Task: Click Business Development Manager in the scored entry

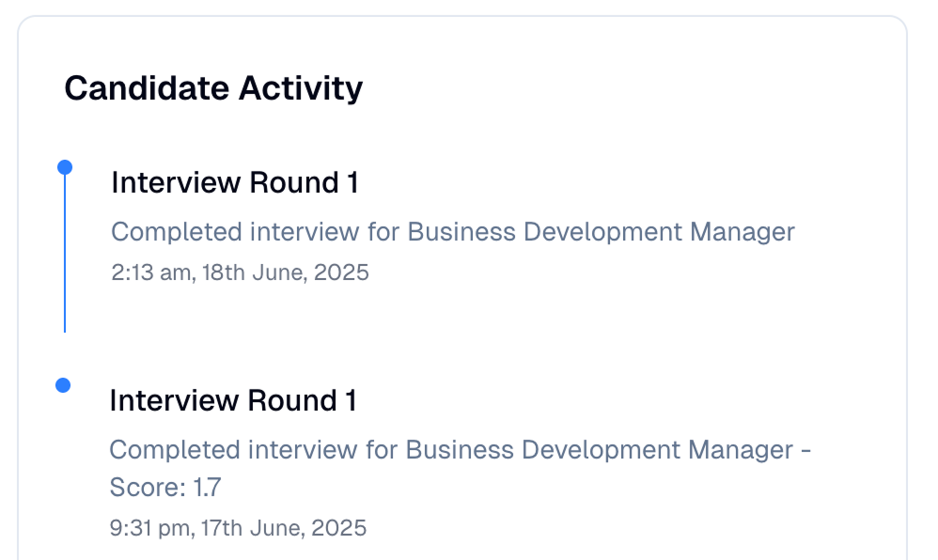Action: (600, 450)
